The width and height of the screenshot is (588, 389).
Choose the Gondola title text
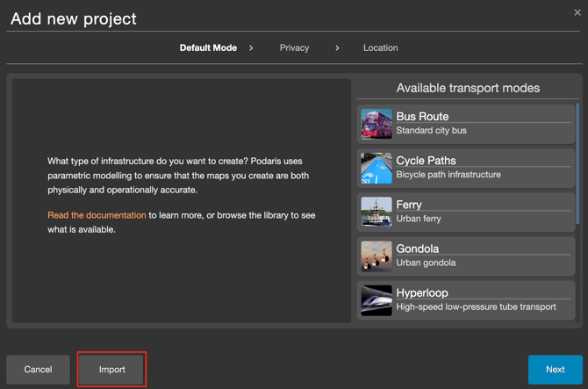click(418, 249)
